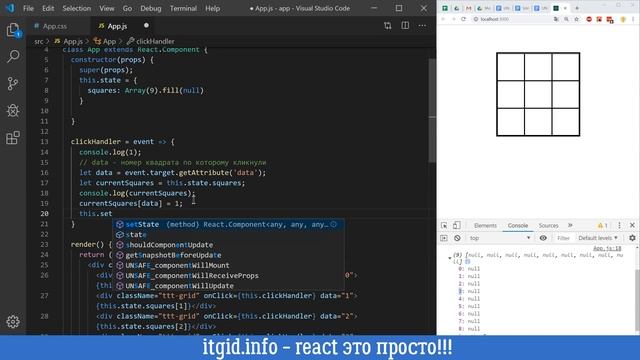The height and width of the screenshot is (360, 640).
Task: Open the Default levels dropdown
Action: pos(598,238)
